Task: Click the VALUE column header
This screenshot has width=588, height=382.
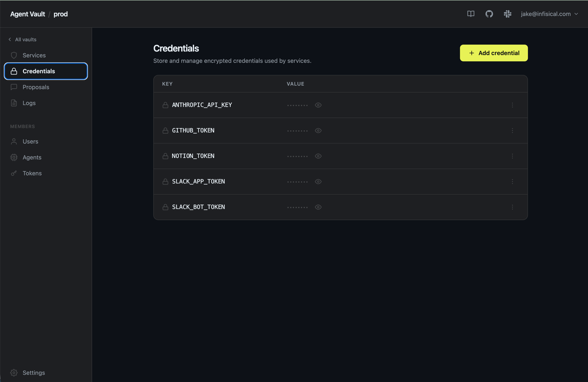Action: click(295, 84)
